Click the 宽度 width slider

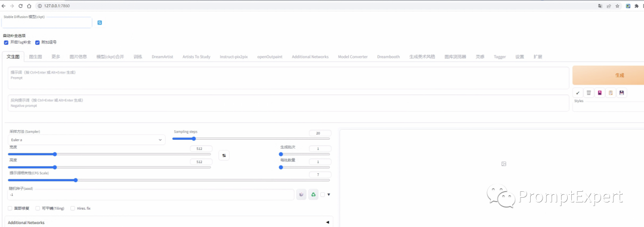pos(109,154)
